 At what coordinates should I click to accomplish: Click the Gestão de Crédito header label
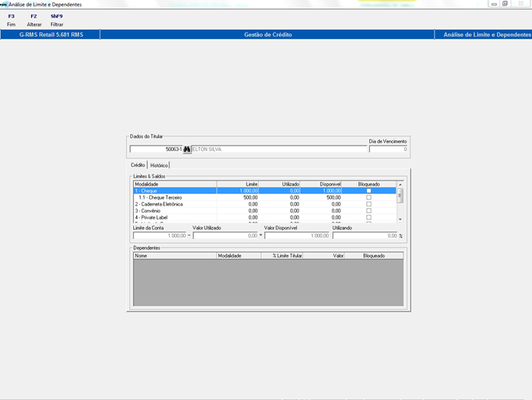(268, 34)
